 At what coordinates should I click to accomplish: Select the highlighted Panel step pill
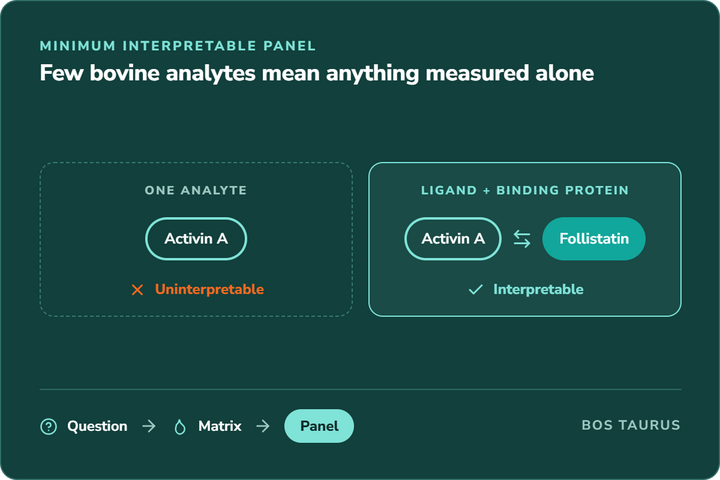pyautogui.click(x=319, y=426)
